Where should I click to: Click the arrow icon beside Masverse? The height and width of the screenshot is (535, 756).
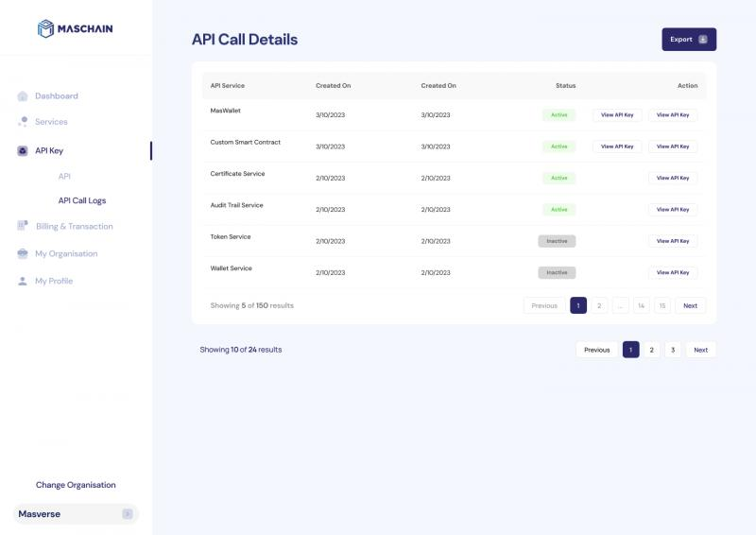click(128, 514)
